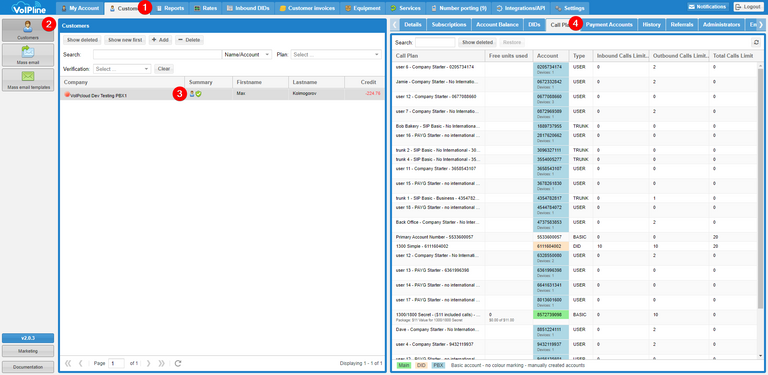Select row 'Bob Bakery - SIP Basic'

[575, 126]
